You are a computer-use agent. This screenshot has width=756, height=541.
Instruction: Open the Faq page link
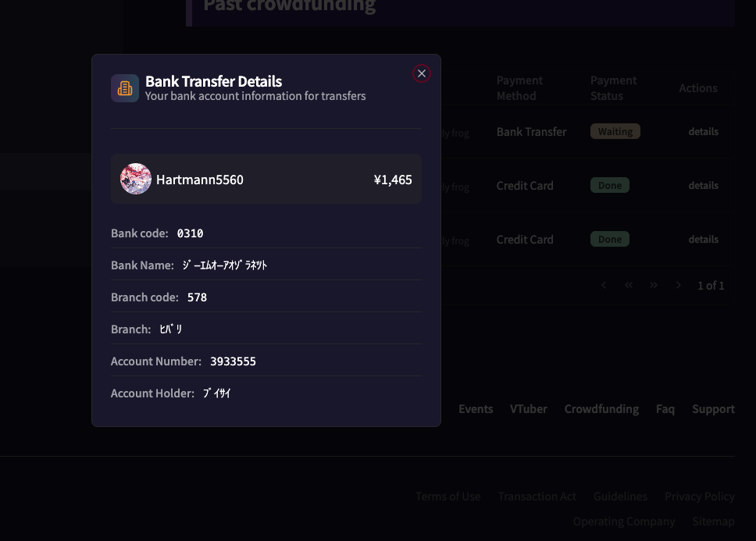click(x=665, y=409)
